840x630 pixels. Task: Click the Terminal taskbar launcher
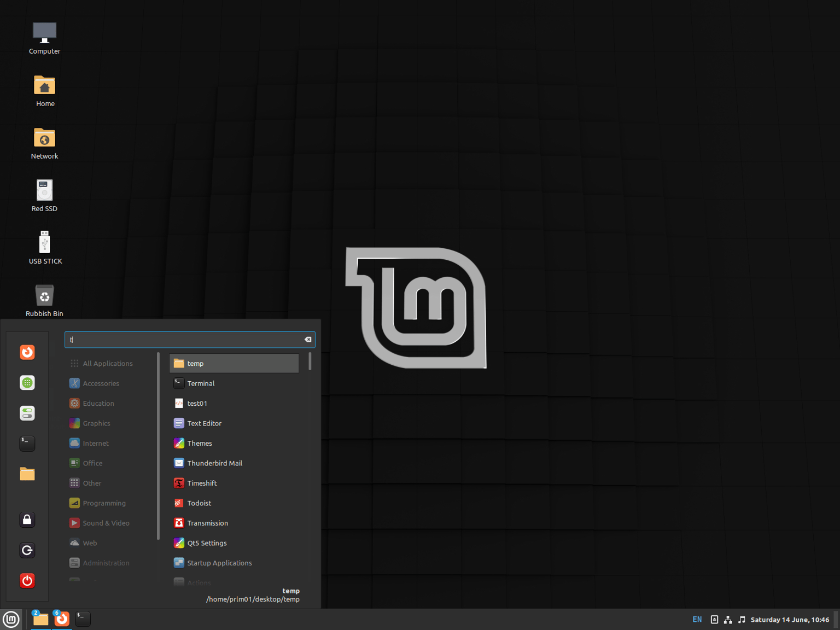(83, 619)
